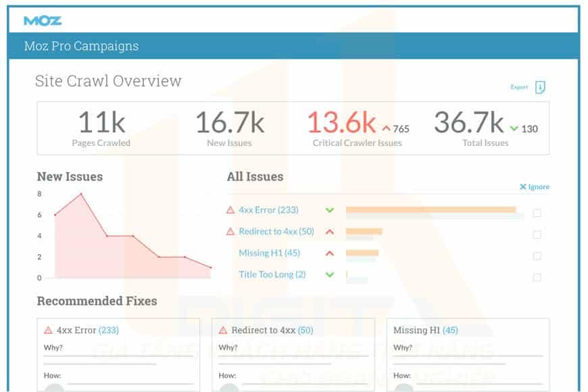Click warning triangle beside Redirect to 4xx in All Issues
The height and width of the screenshot is (392, 588).
(230, 231)
